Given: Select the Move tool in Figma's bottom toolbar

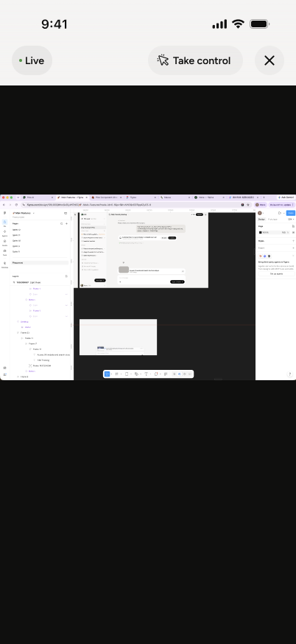Looking at the screenshot, I should (108, 374).
